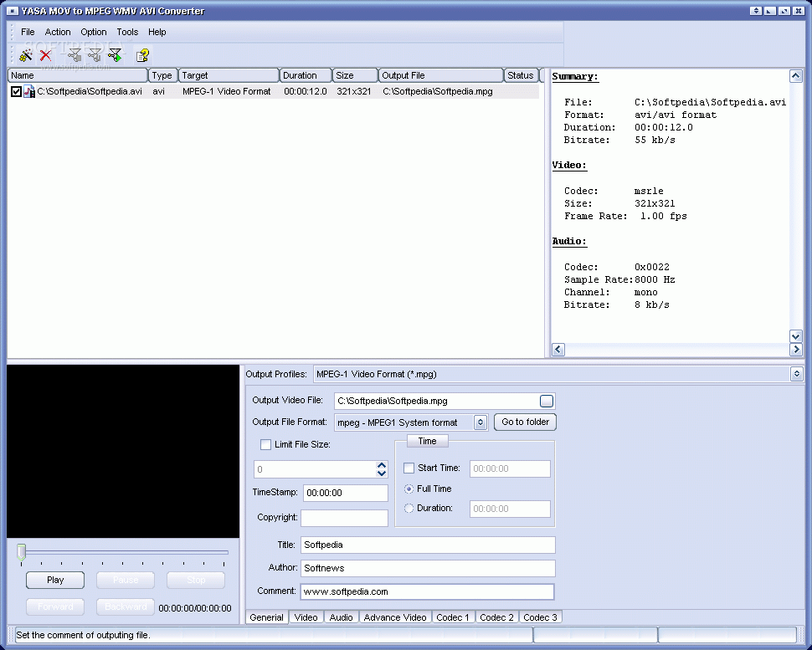Screen dimensions: 812x650
Task: Click the summary panel scroll up arrow
Action: click(796, 77)
